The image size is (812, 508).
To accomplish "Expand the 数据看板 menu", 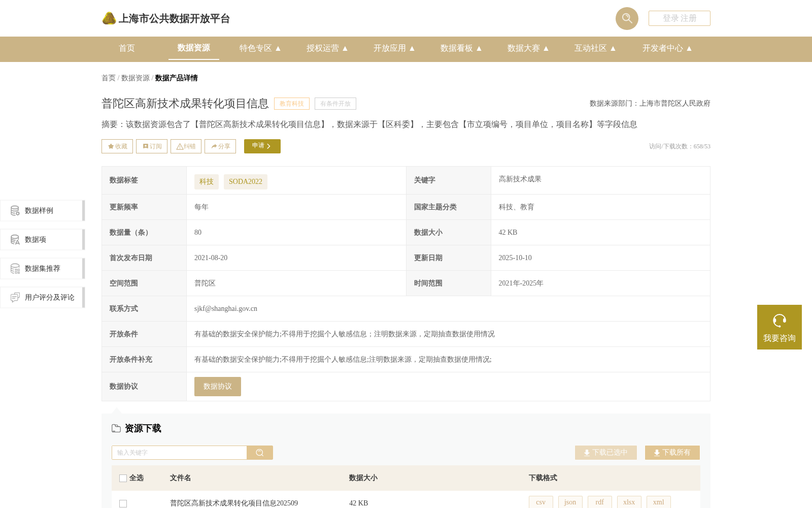I will click(461, 48).
